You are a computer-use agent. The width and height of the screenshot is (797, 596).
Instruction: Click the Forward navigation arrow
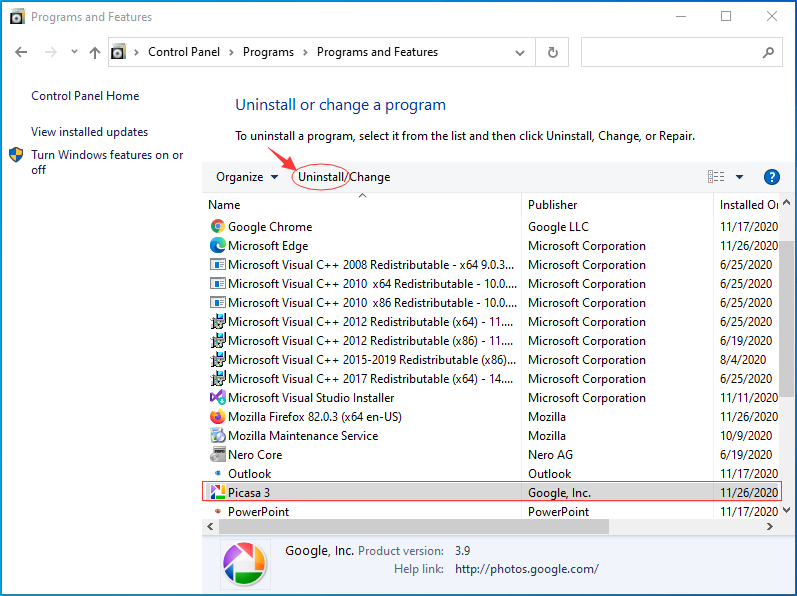(x=50, y=52)
